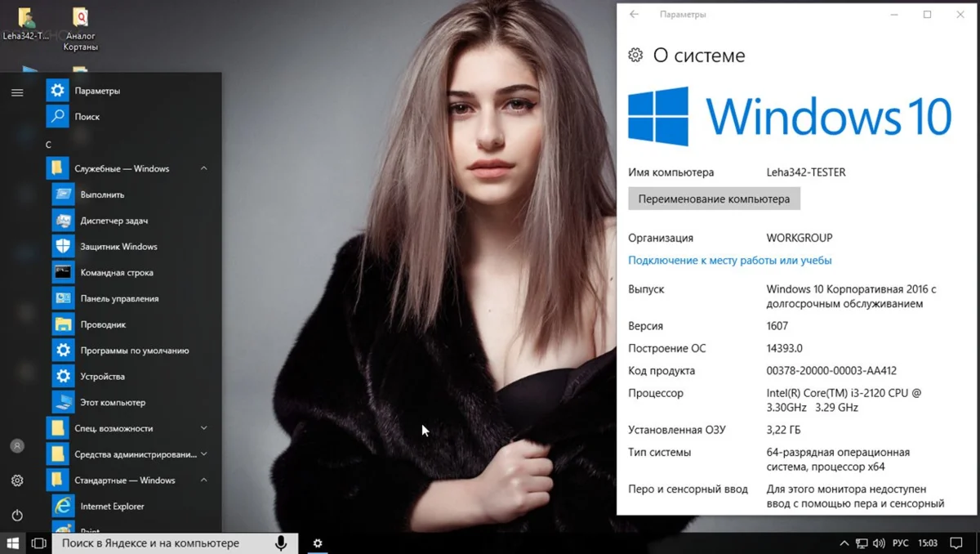Screen dimensions: 980x554
Task: Show hidden tray icons arrow
Action: coord(844,543)
